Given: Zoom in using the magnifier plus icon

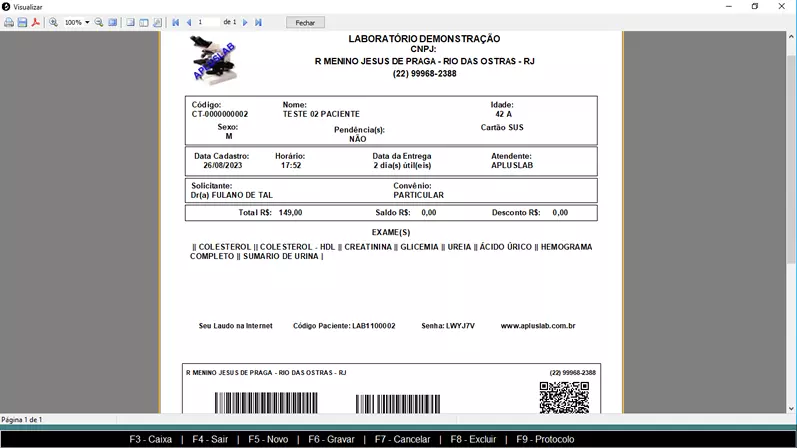Looking at the screenshot, I should [54, 22].
